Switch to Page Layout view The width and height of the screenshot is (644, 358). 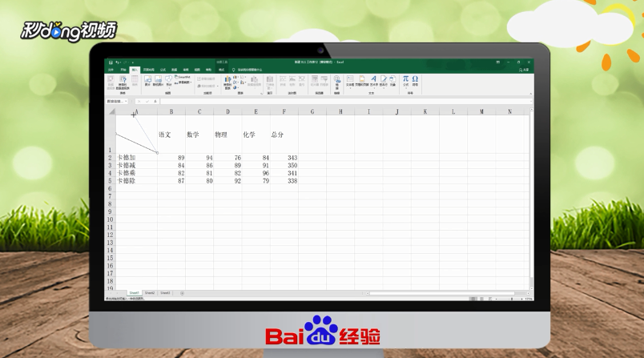481,299
